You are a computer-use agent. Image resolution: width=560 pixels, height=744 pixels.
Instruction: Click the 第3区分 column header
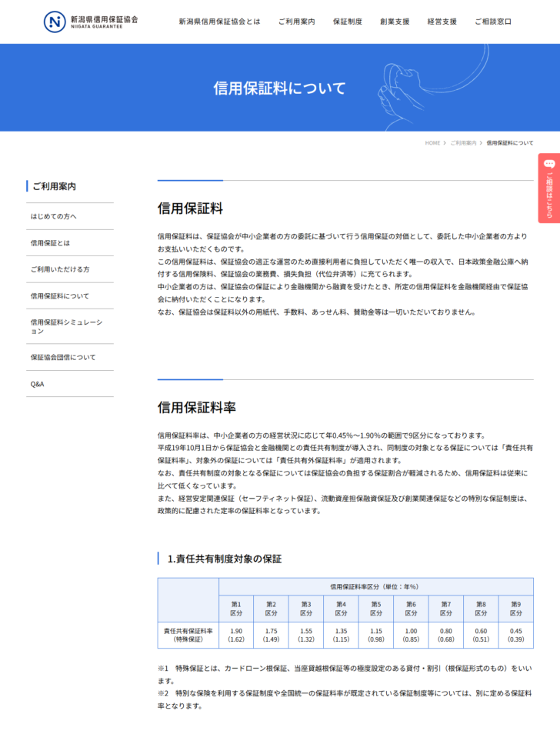[306, 609]
